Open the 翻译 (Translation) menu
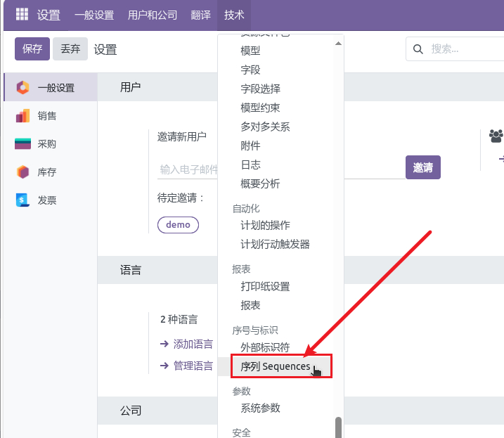The width and height of the screenshot is (504, 438). [200, 15]
